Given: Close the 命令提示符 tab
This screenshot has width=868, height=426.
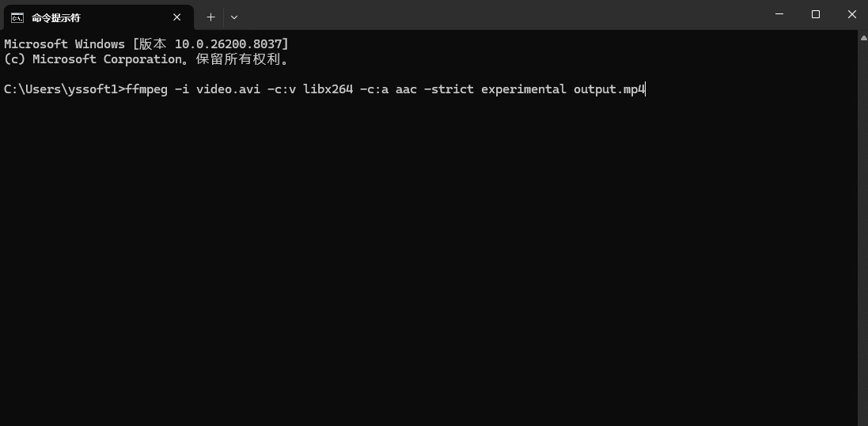Looking at the screenshot, I should [177, 17].
